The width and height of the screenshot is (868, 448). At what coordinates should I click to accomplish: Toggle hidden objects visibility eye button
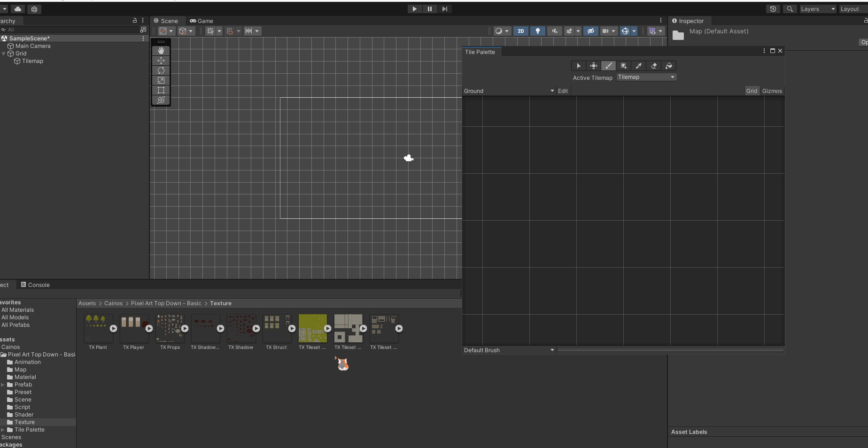pyautogui.click(x=591, y=31)
